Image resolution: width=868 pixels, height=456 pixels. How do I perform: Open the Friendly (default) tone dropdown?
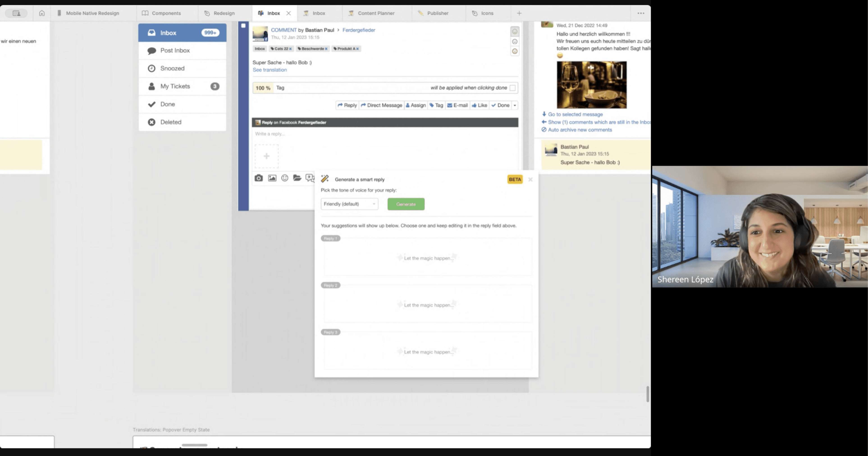[x=349, y=204]
